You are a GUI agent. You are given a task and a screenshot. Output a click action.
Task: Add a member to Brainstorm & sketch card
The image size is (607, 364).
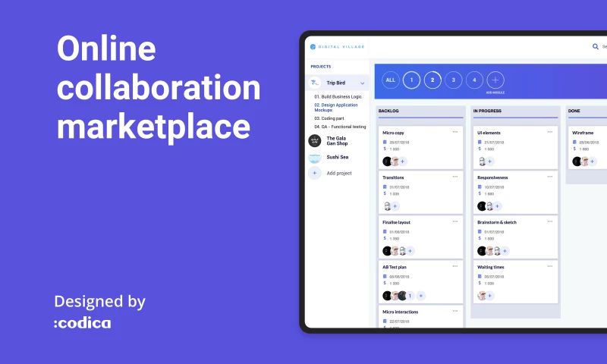pyautogui.click(x=505, y=251)
